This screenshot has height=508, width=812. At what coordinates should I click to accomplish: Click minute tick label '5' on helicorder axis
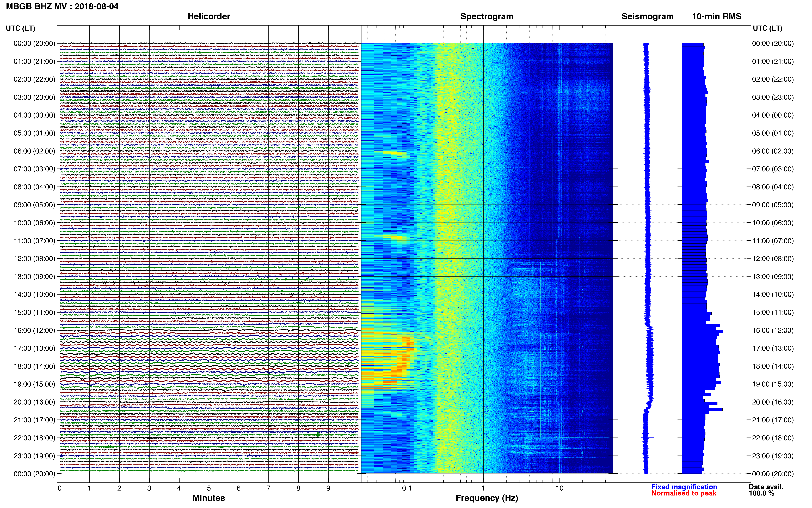pyautogui.click(x=209, y=488)
